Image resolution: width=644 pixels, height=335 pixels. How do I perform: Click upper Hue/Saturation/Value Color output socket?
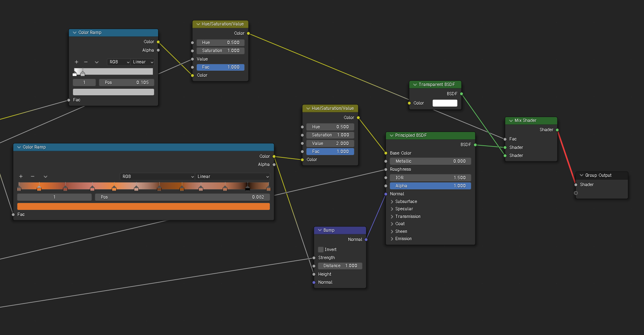click(248, 33)
